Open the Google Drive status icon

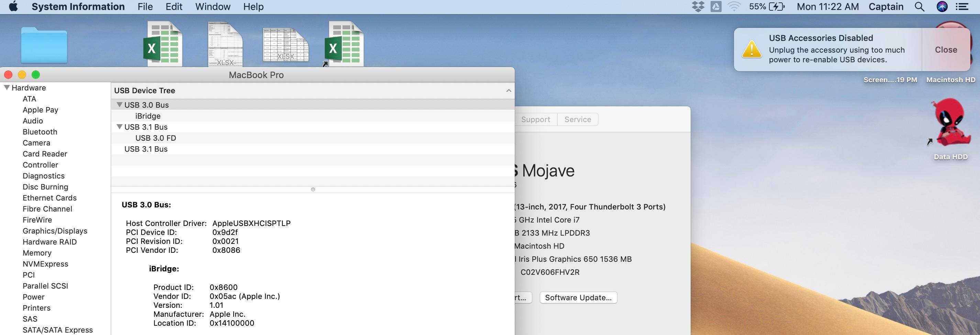tap(716, 7)
